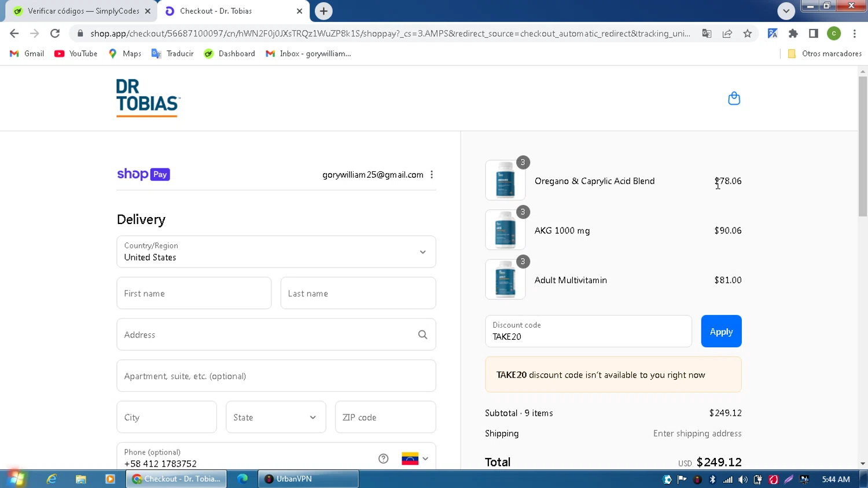Open the Chrome three-dot menu
Image resolution: width=868 pixels, height=488 pixels.
tap(855, 34)
